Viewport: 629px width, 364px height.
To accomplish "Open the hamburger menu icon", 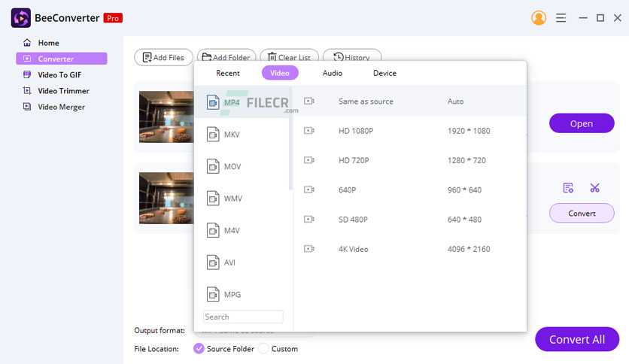I will (561, 18).
